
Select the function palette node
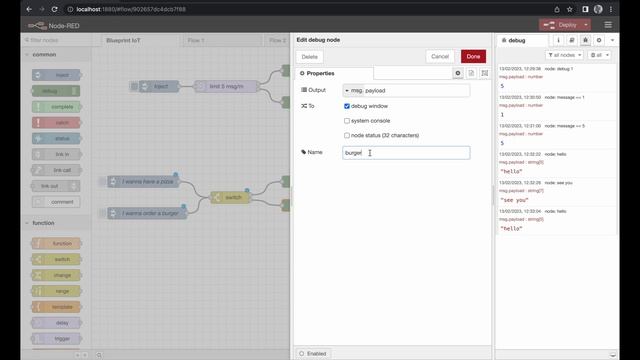click(x=56, y=243)
